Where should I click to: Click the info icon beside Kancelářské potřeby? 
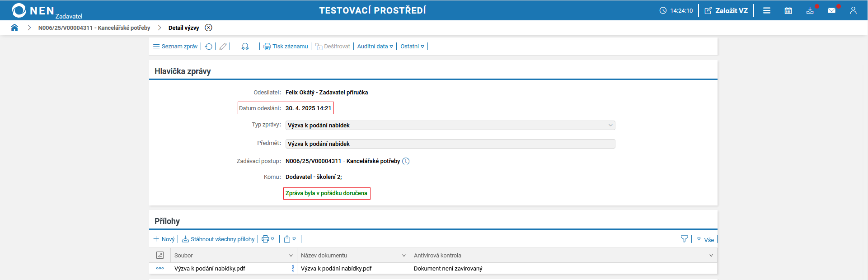point(406,161)
